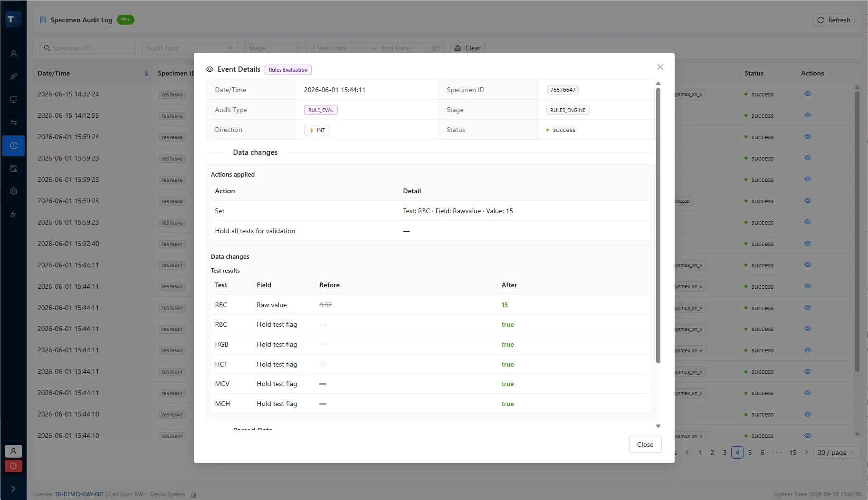Click the red logout icon in sidebar
868x500 pixels.
pos(13,466)
